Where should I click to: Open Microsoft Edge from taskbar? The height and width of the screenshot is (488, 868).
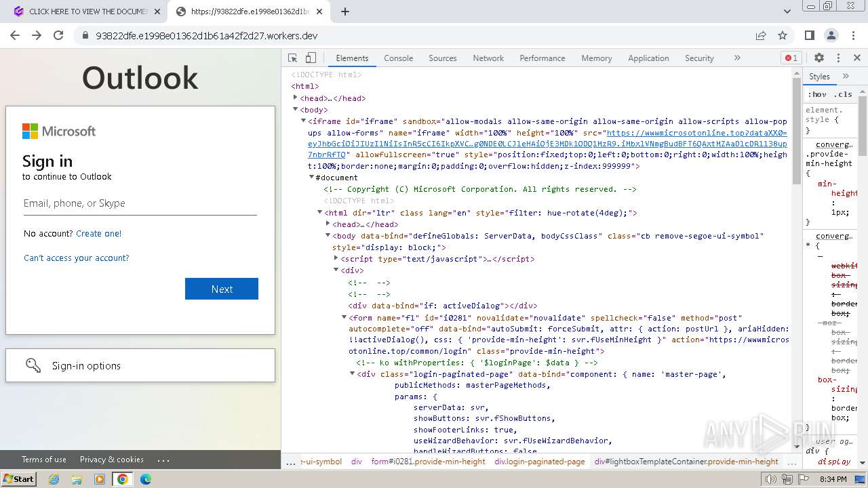145,479
